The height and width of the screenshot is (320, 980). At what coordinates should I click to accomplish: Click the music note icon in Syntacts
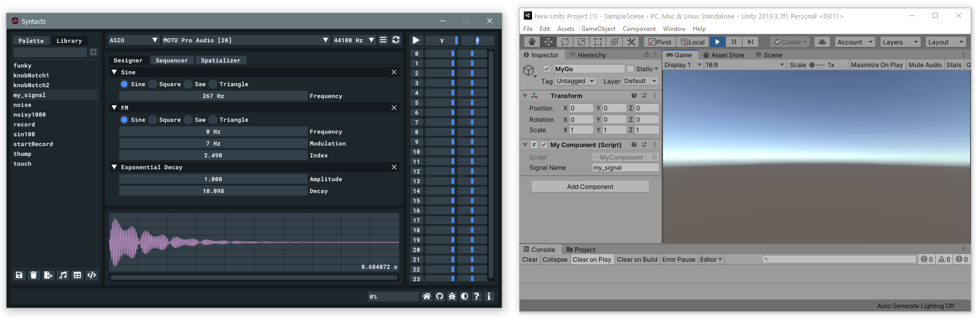point(63,275)
